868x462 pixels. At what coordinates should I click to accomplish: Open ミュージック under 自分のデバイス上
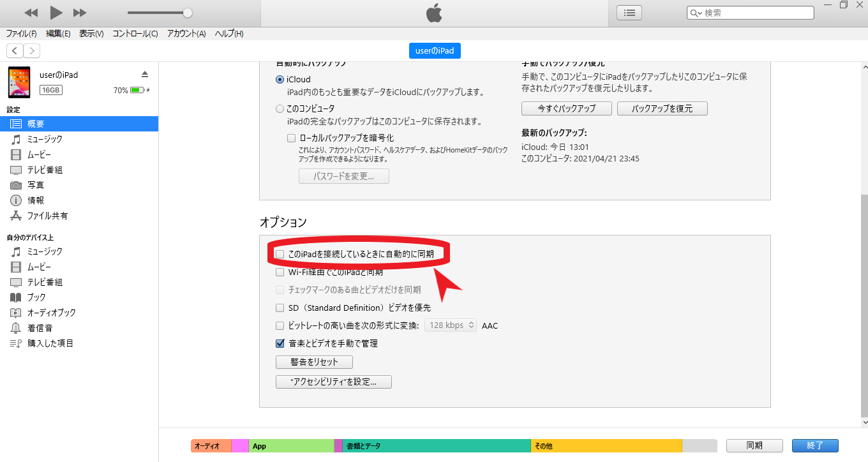pyautogui.click(x=79, y=251)
